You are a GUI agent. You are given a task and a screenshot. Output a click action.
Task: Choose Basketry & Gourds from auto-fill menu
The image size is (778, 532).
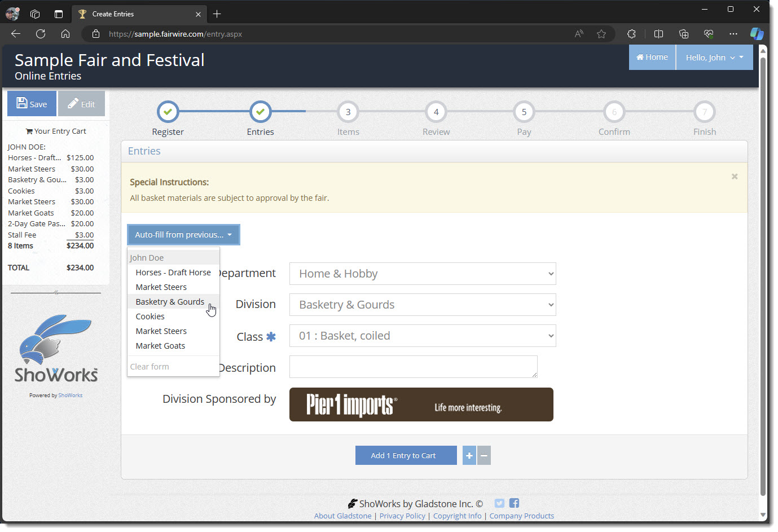point(170,302)
